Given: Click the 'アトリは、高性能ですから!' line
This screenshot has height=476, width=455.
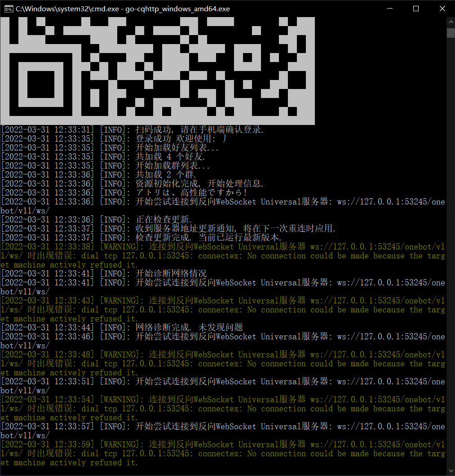Looking at the screenshot, I should click(191, 192).
